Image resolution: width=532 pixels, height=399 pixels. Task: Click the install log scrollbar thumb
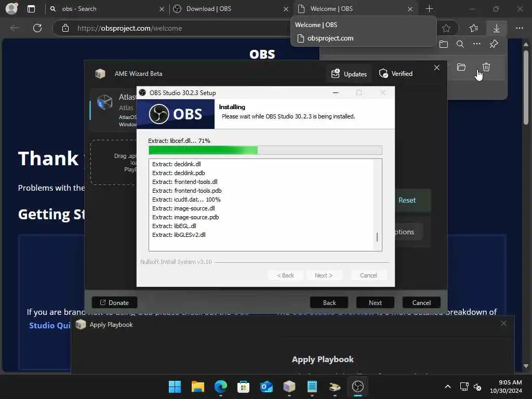tap(377, 237)
